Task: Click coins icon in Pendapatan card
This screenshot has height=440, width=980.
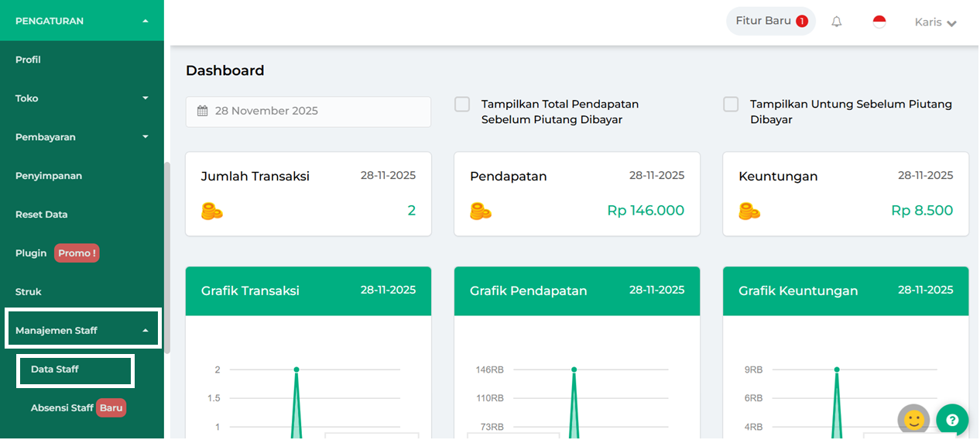Action: (x=481, y=211)
